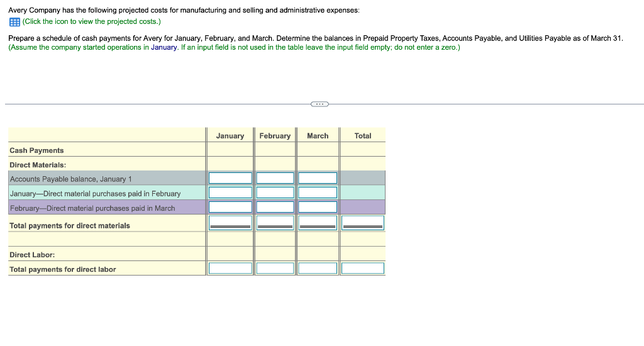Viewport: 644px width, 346px height.
Task: Select January Accounts Payable balance input
Action: point(230,178)
